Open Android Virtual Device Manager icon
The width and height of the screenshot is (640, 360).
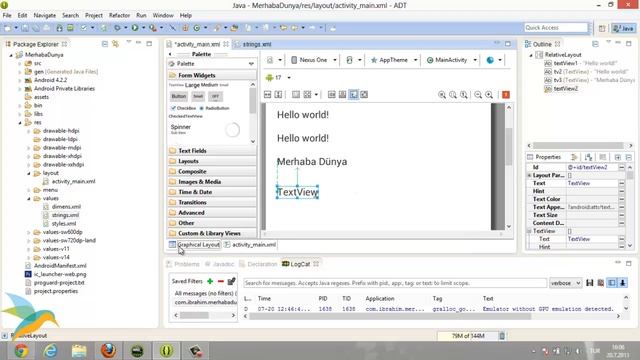[x=70, y=28]
